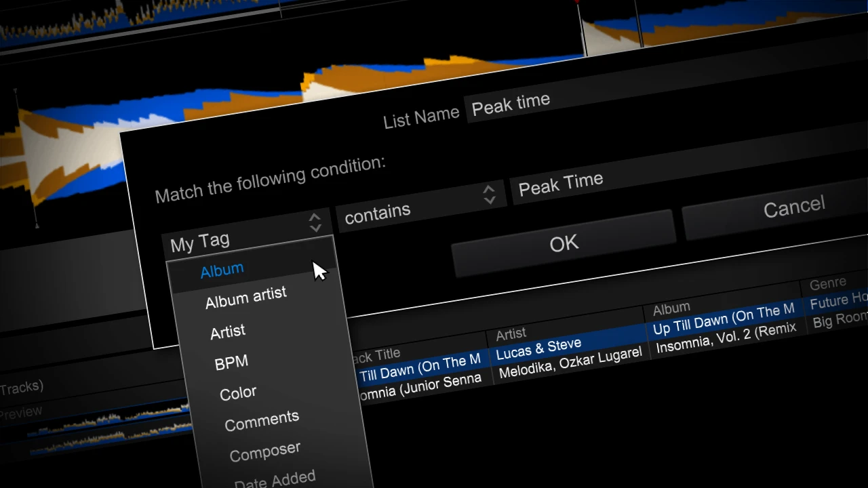Image resolution: width=868 pixels, height=488 pixels.
Task: Choose Color from the dropdown list
Action: [x=238, y=394]
